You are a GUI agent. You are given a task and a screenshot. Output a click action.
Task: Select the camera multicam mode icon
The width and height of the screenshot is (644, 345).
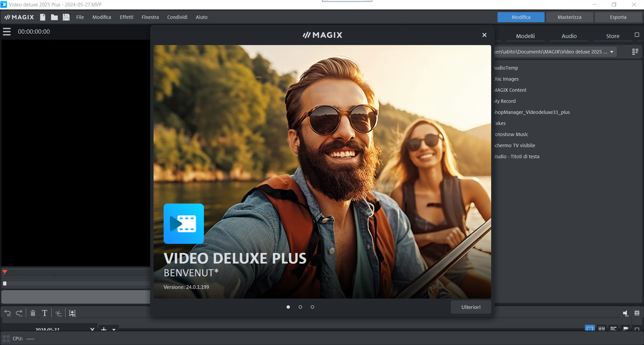pyautogui.click(x=625, y=328)
